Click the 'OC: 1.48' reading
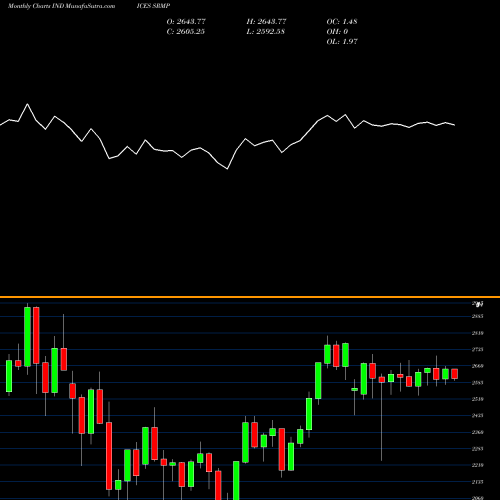Viewport: 500px width, 500px height. 342,22
